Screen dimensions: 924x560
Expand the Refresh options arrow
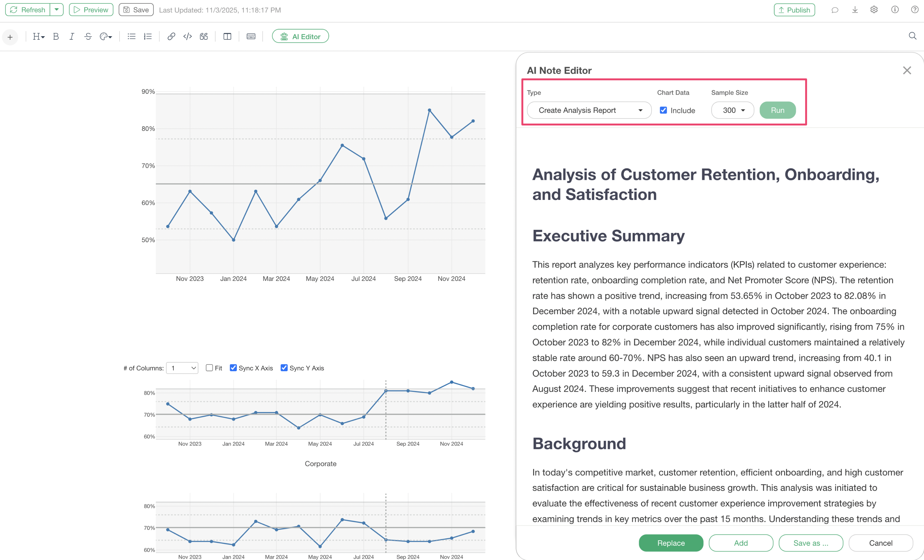(57, 10)
